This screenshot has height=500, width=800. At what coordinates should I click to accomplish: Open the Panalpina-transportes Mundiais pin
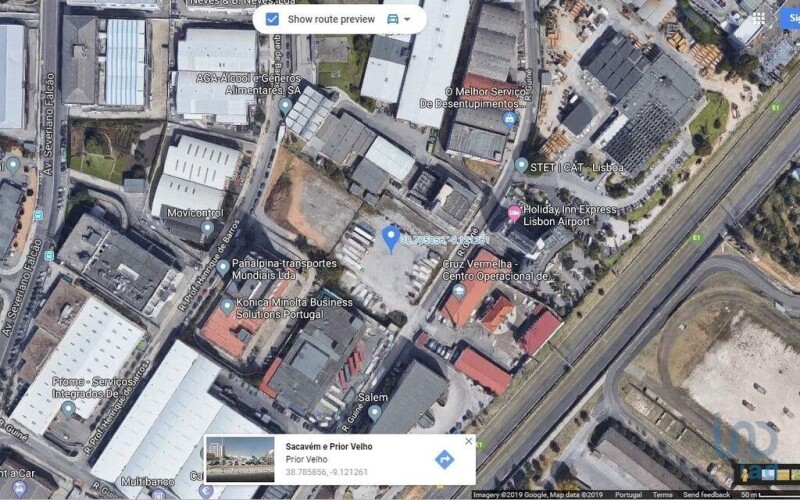(x=222, y=268)
